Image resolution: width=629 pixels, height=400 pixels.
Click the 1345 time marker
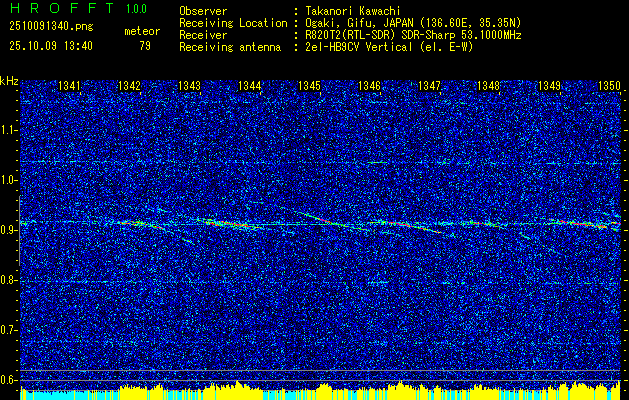pos(309,86)
